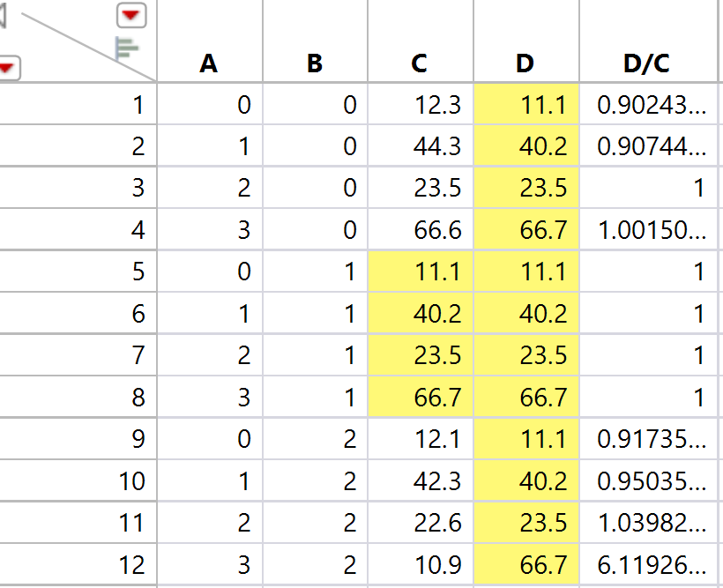This screenshot has width=723, height=588.
Task: Click column A cell in row 4
Action: (210, 230)
